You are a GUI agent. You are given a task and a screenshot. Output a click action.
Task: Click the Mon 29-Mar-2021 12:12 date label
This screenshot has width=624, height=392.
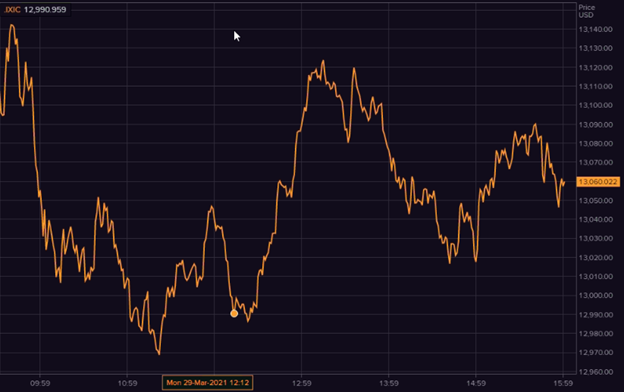tap(207, 383)
